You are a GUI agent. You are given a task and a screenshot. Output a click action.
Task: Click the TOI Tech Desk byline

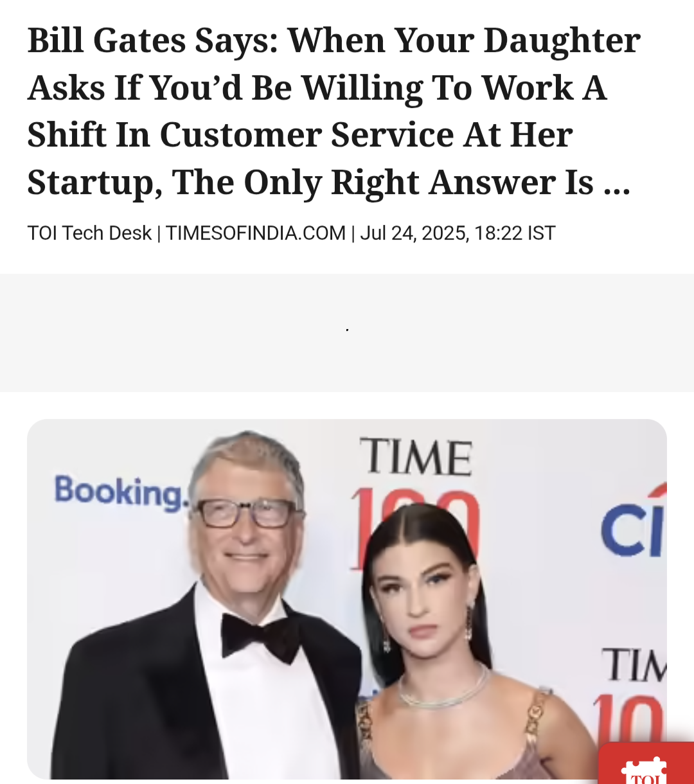pos(89,233)
